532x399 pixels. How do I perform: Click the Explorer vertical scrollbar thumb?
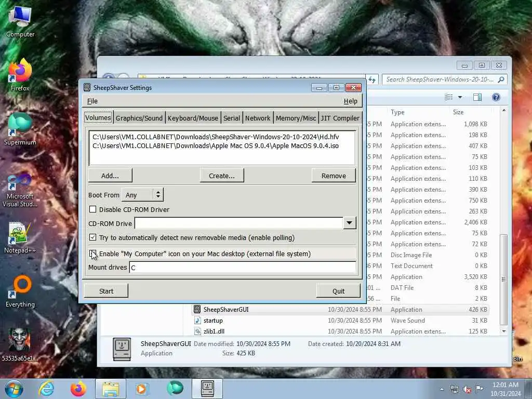pyautogui.click(x=504, y=280)
